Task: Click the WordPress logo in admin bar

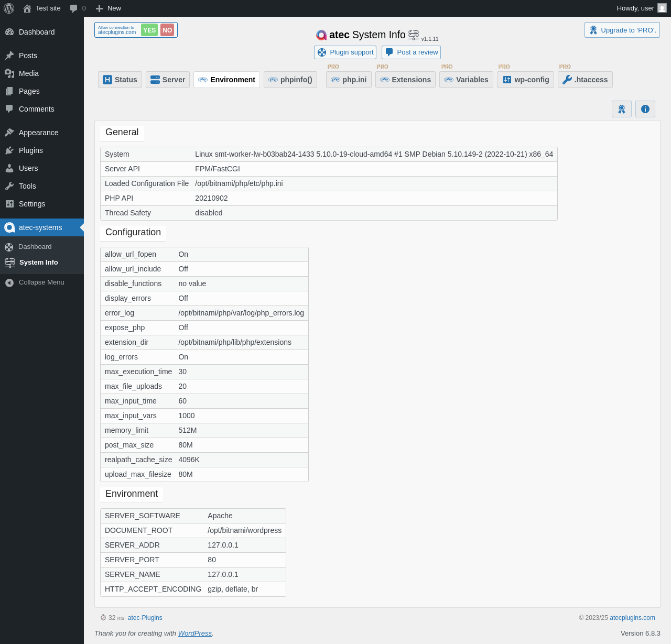Action: point(9,8)
